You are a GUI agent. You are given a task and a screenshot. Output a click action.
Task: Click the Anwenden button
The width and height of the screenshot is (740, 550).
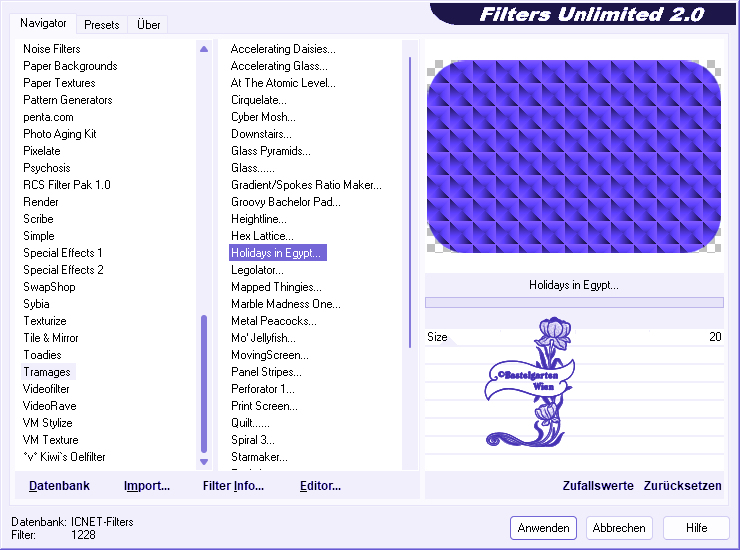[x=543, y=528]
